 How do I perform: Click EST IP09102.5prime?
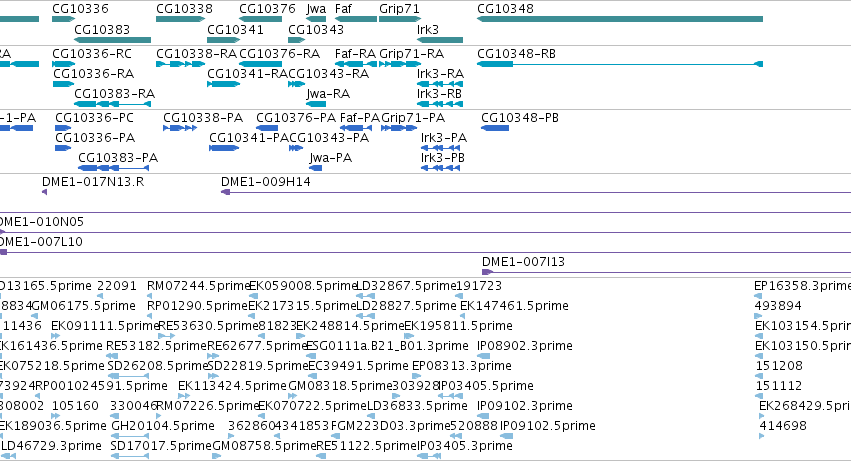[548, 426]
